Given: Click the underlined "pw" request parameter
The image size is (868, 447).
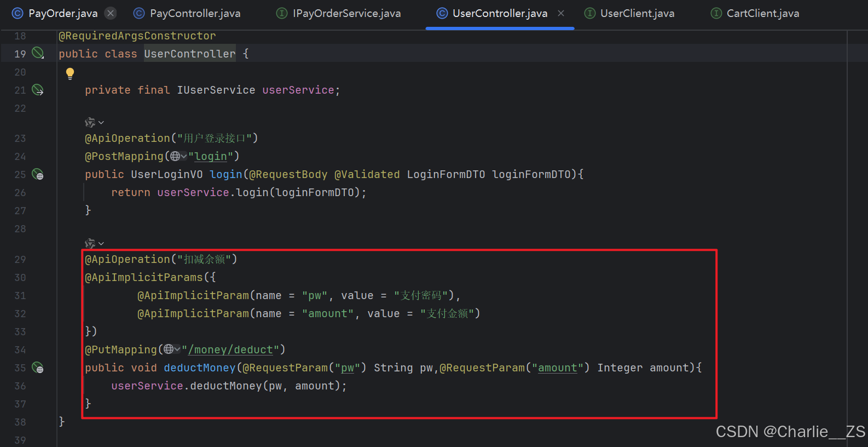Looking at the screenshot, I should click(x=348, y=368).
